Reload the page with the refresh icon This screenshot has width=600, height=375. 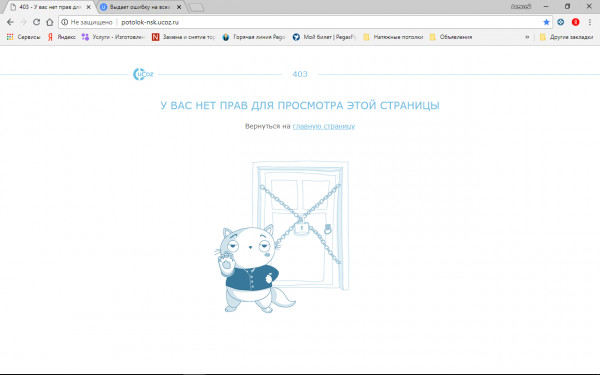click(x=36, y=22)
